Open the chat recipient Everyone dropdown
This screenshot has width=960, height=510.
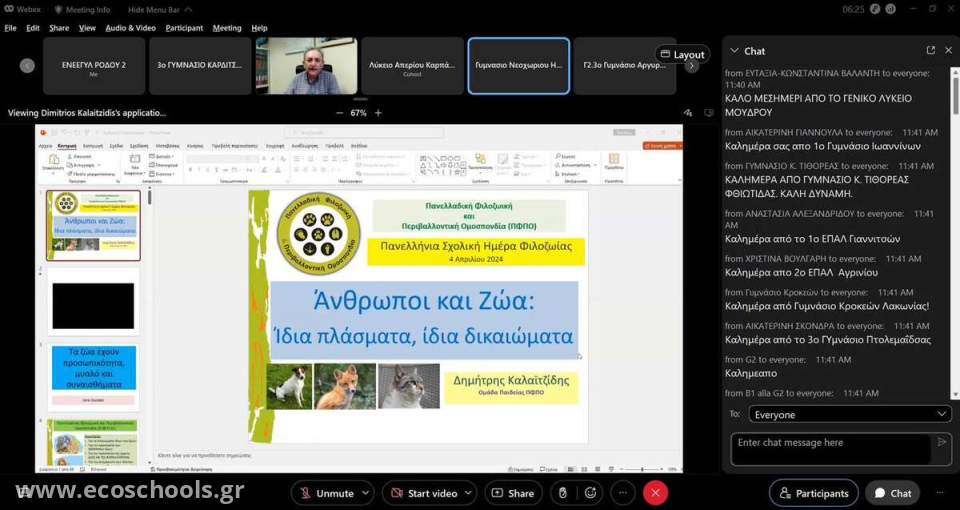pyautogui.click(x=850, y=414)
